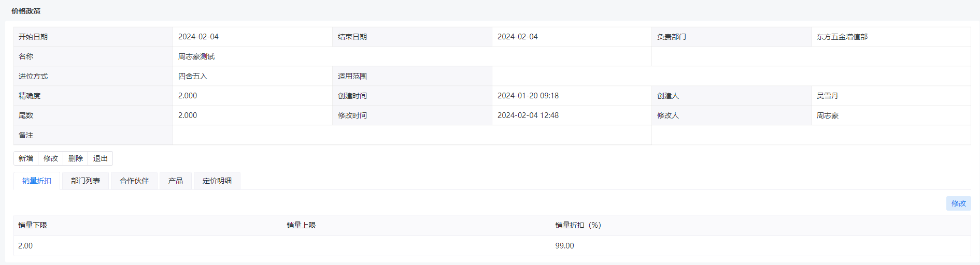Viewport: 980px width, 265px height.
Task: Click the blue 修改 button above the discount table
Action: [x=958, y=203]
